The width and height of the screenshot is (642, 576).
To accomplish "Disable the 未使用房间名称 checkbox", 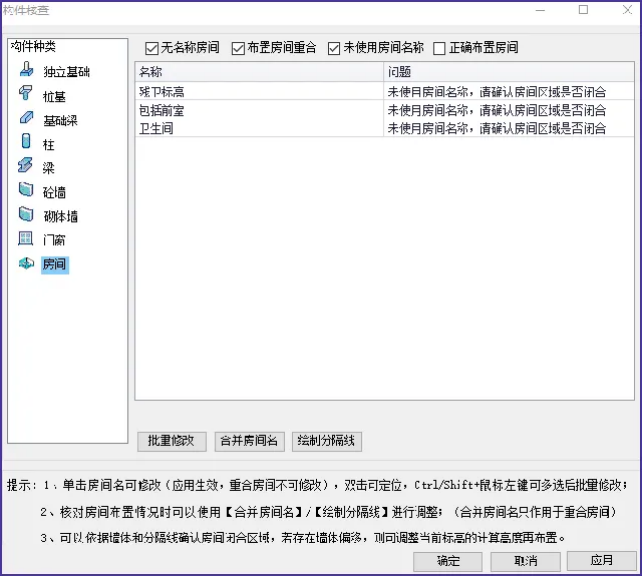I will [335, 48].
